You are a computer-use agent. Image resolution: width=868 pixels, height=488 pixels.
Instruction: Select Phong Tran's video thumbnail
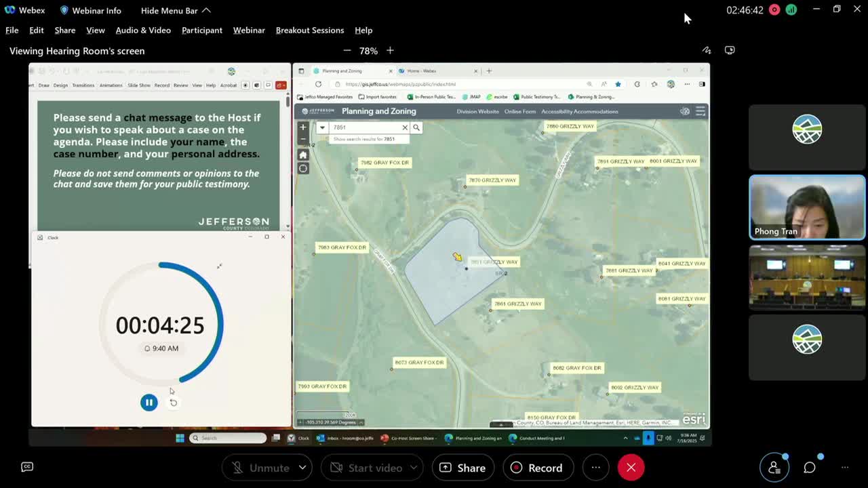click(x=806, y=207)
